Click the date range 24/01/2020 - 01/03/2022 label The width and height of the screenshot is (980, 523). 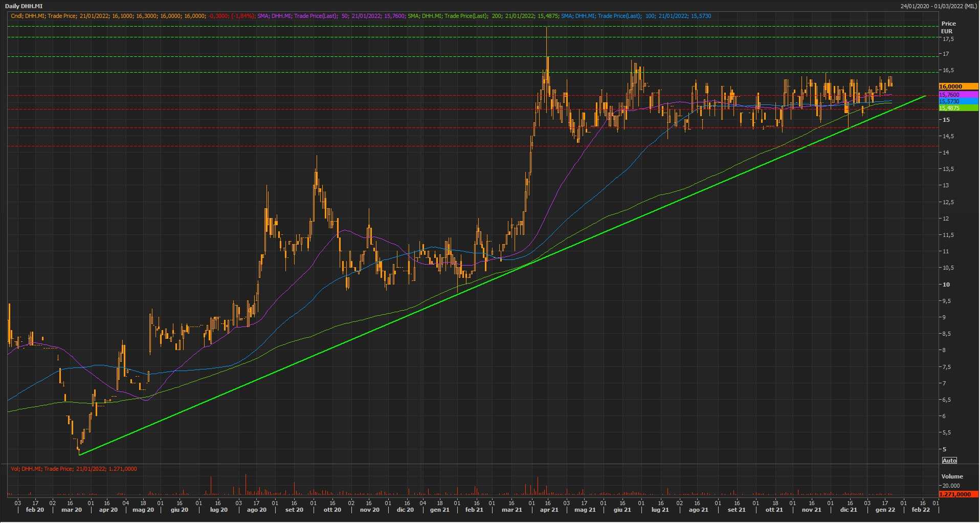(939, 6)
